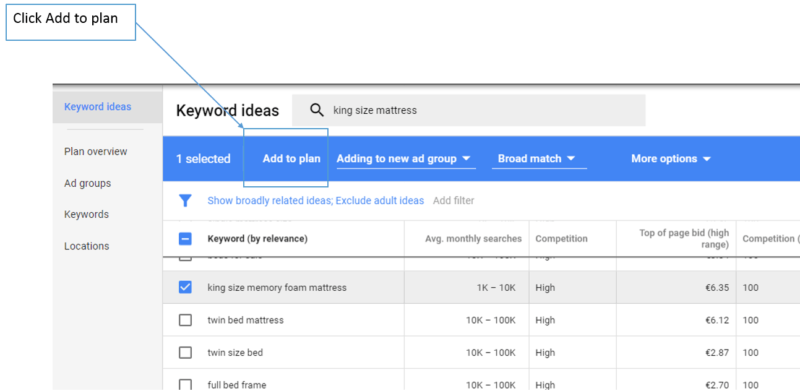Viewport: 800px width, 391px height.
Task: Click the Competition column header
Action: (561, 239)
